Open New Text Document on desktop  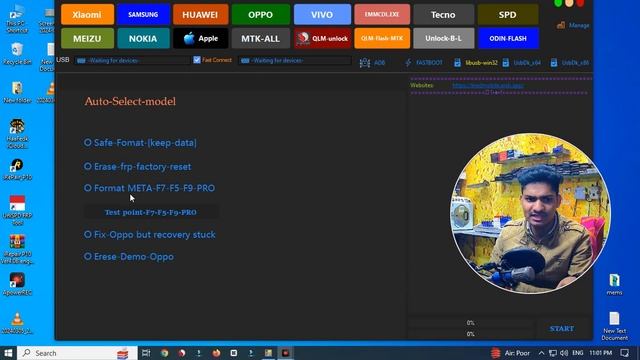tap(614, 326)
